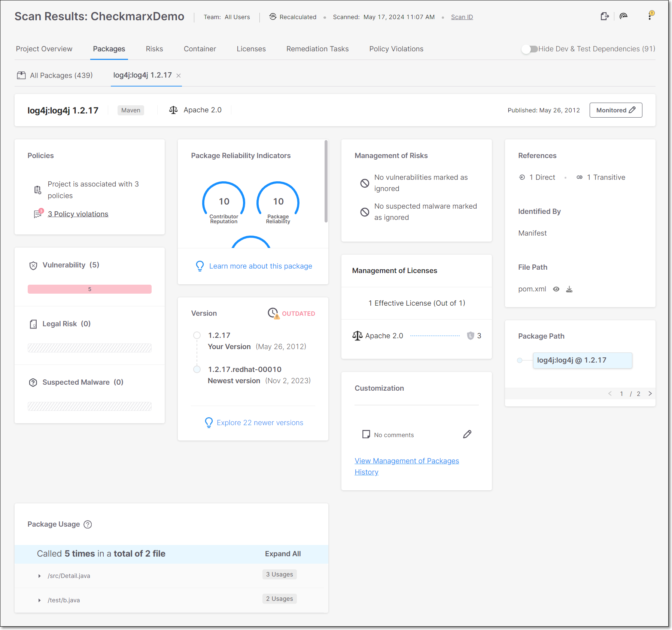
Task: Open Learn more about this package
Action: 261,266
